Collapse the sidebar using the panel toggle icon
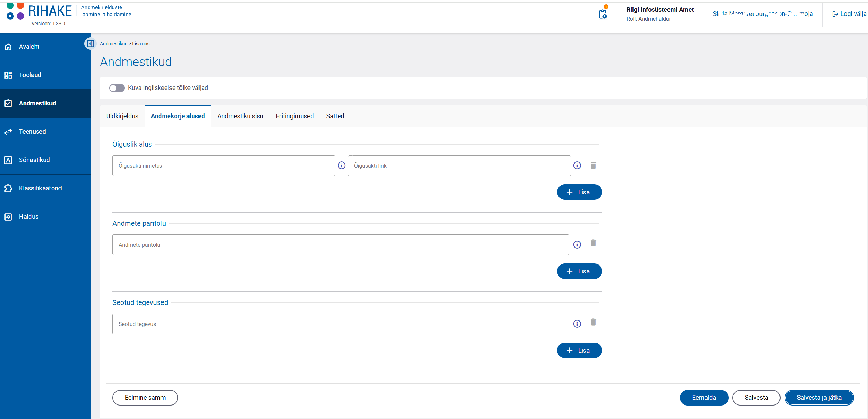Image resolution: width=868 pixels, height=419 pixels. (91, 44)
